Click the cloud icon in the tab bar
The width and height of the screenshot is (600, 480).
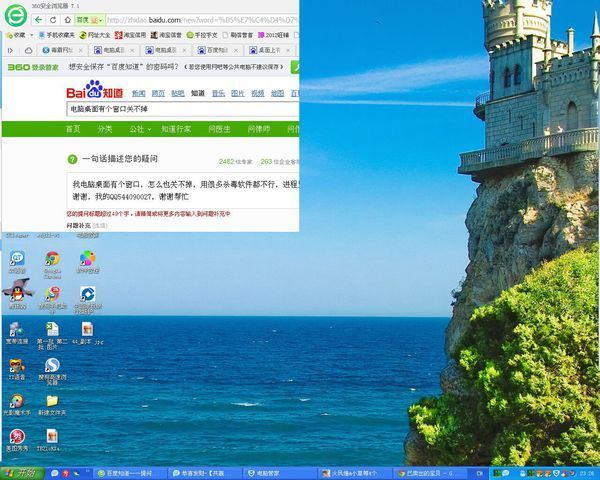click(28, 50)
